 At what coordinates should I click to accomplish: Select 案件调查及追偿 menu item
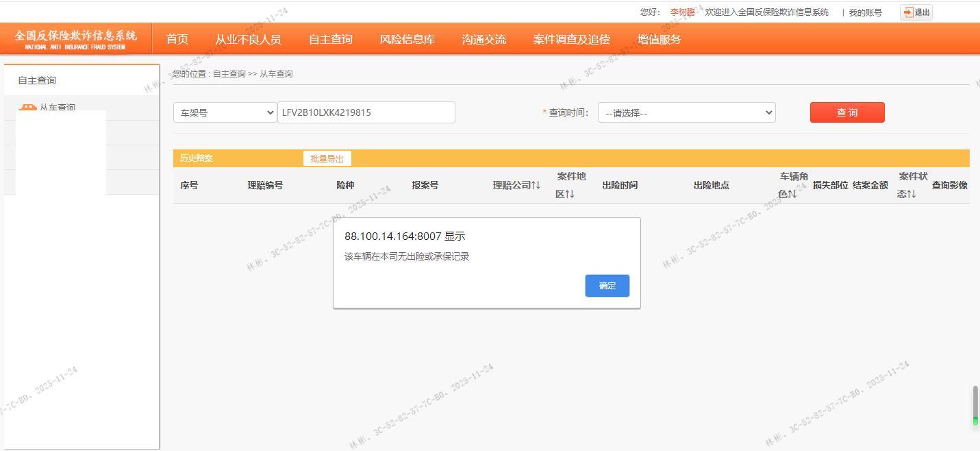point(571,39)
